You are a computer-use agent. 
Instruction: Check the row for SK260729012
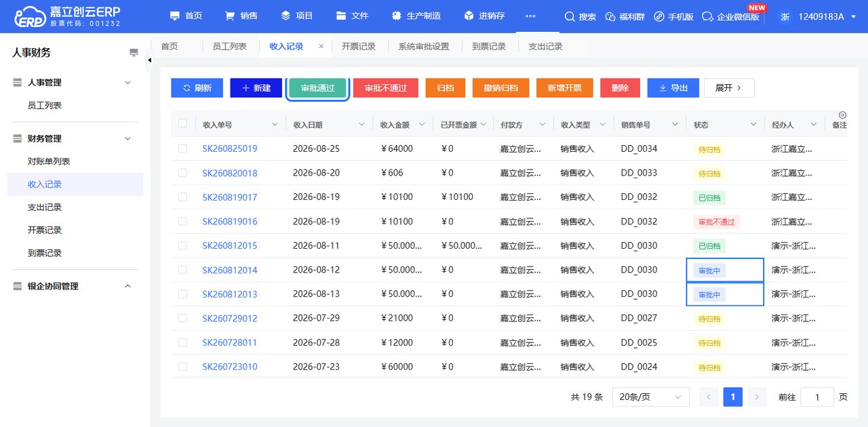pos(182,319)
